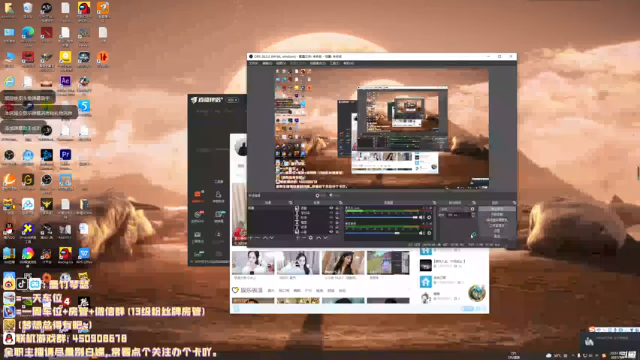Mute the second audio mixer channel
The height and width of the screenshot is (360, 640).
(x=421, y=233)
